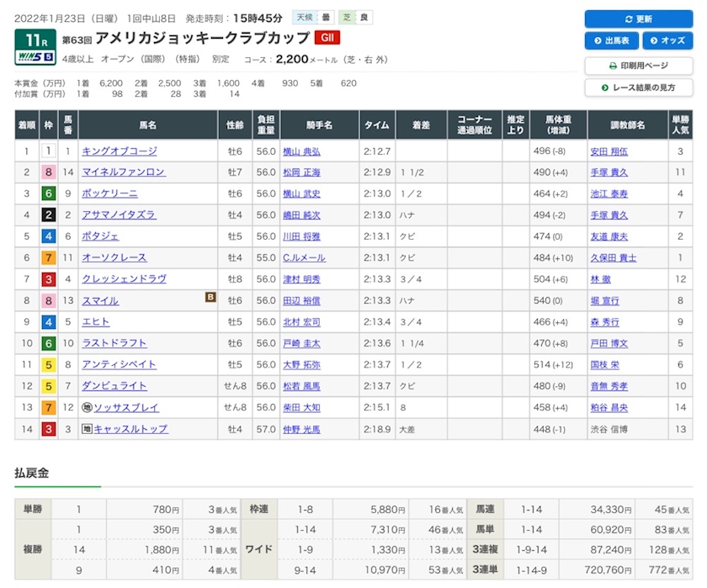Click the 3連複 payout 87,240円 value
Screen dimensions: 707x588
click(x=611, y=549)
